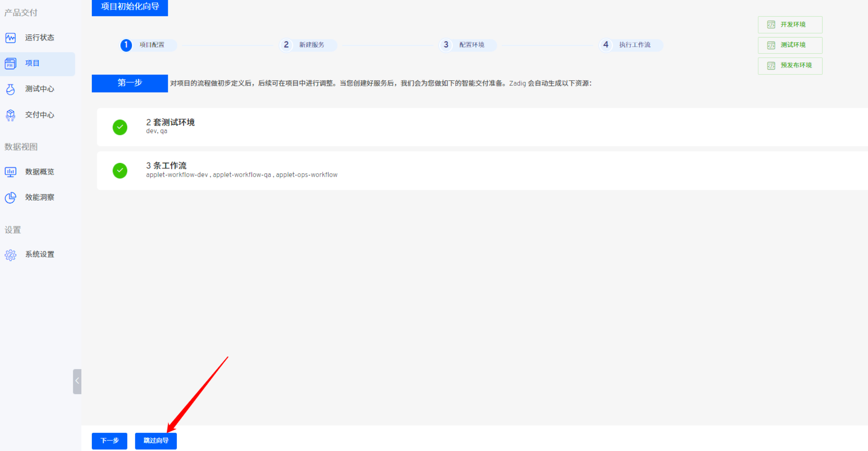
Task: Open 测试中心 flask icon
Action: (10, 89)
